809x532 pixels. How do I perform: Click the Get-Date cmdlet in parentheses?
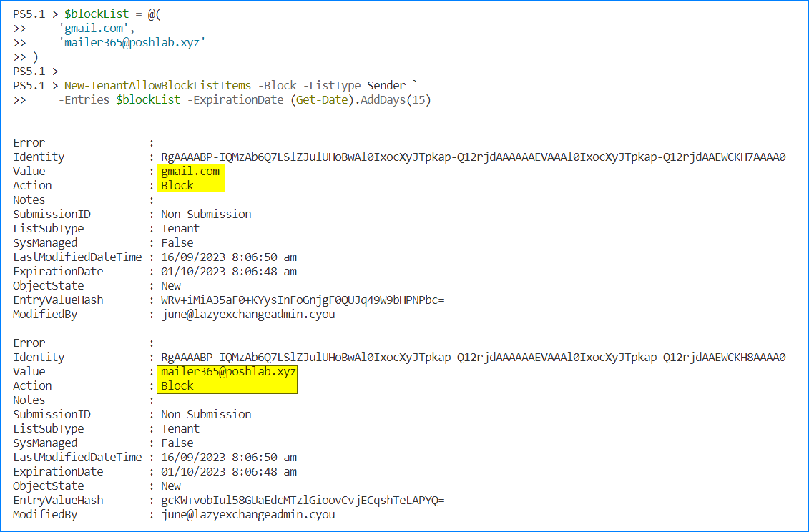[x=322, y=99]
